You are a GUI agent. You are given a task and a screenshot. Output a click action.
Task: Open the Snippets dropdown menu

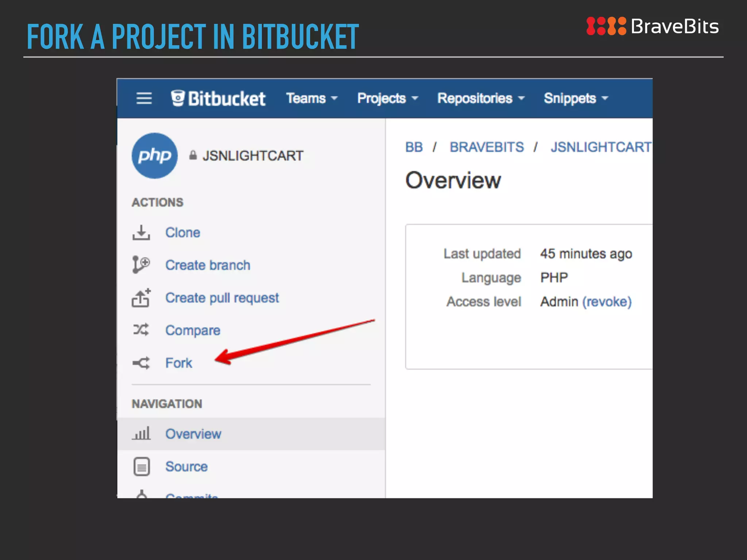click(x=576, y=98)
